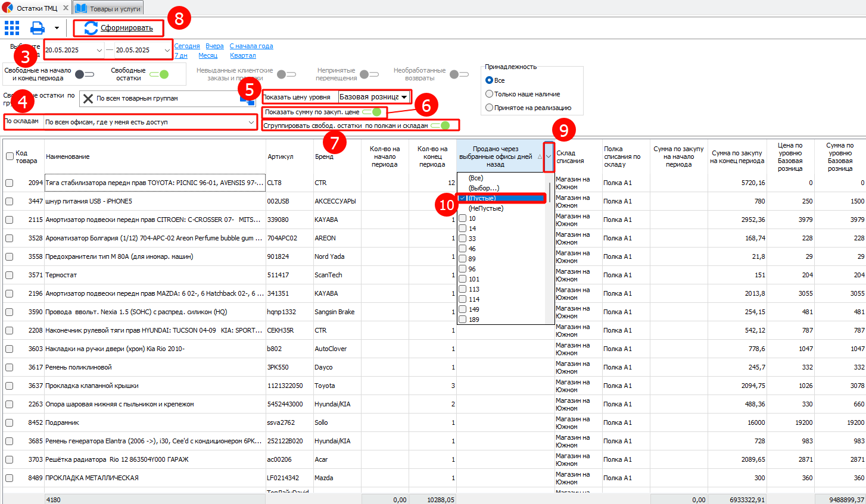
Task: Check filter value 149 in the list
Action: tap(463, 309)
